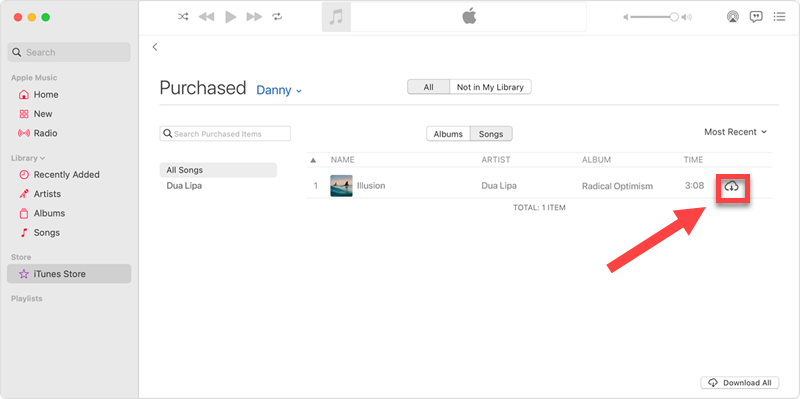
Task: Download Illusion with the cloud icon
Action: [x=732, y=187]
